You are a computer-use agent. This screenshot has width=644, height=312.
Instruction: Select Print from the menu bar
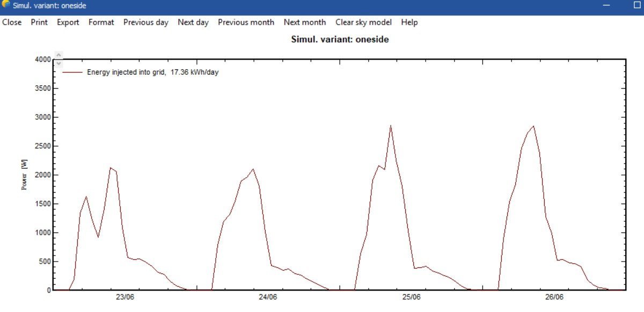tap(39, 22)
